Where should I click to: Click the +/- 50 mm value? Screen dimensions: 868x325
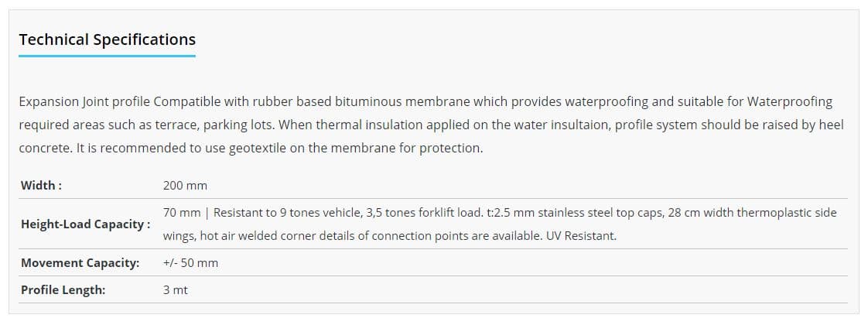point(190,263)
